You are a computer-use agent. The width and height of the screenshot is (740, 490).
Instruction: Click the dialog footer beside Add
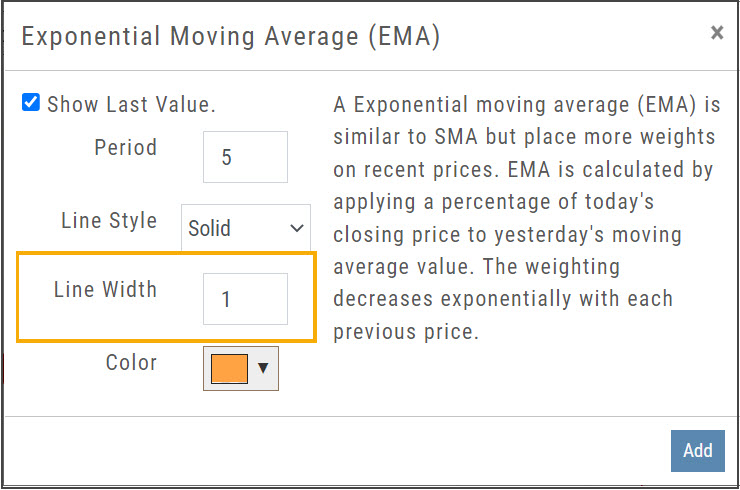(x=400, y=451)
